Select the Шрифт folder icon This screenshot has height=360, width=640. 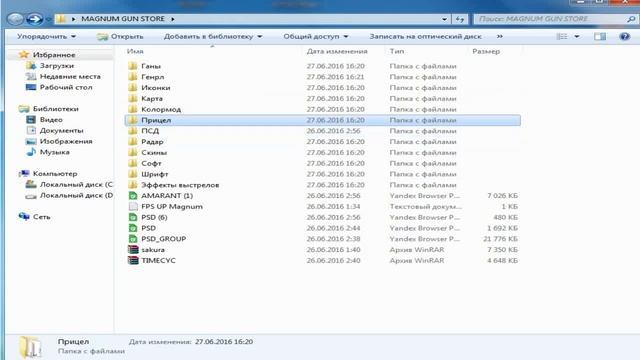(x=132, y=174)
